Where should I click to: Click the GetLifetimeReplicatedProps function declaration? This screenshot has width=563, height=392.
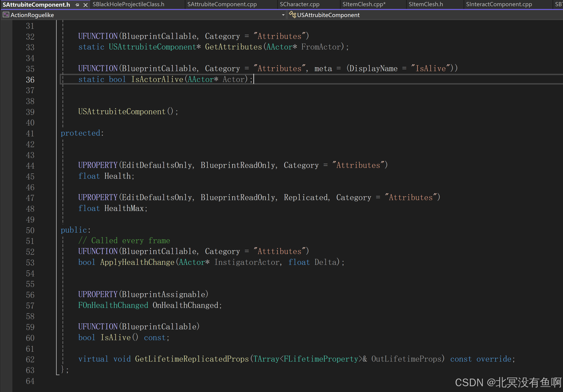pos(192,359)
